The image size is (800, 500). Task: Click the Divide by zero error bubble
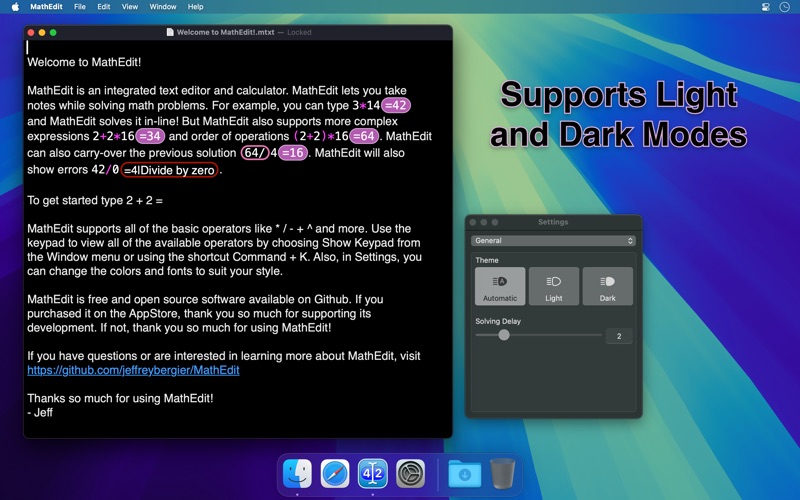coord(169,170)
